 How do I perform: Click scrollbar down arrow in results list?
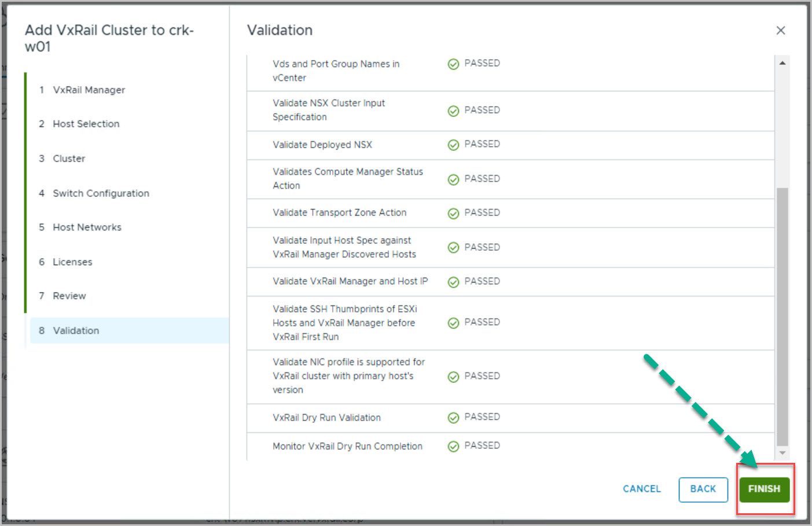click(782, 453)
